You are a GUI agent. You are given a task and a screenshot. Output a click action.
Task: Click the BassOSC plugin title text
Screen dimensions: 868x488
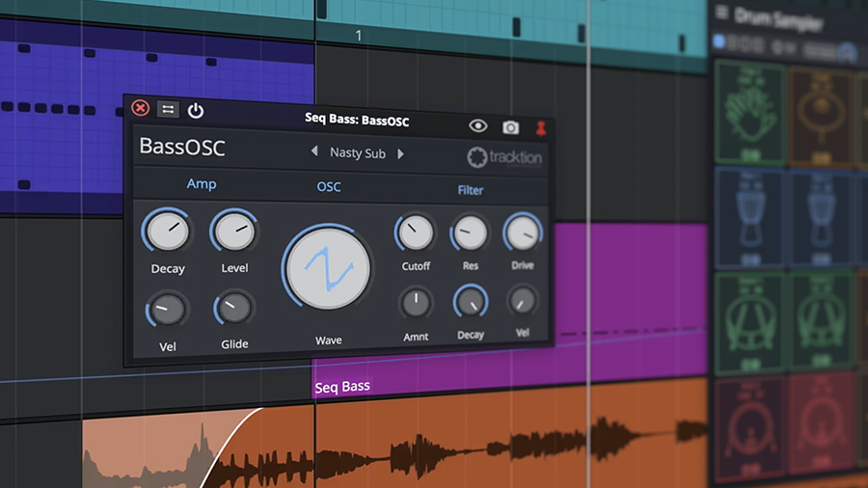tap(182, 148)
